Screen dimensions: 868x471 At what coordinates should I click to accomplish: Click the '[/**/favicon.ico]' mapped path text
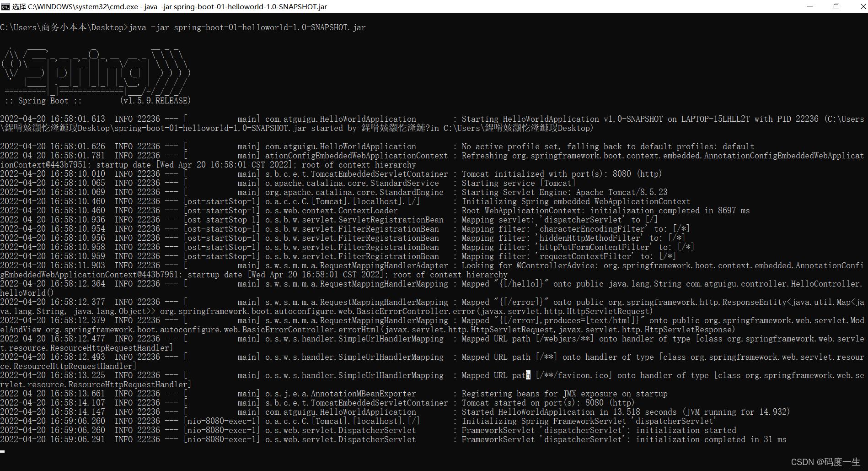click(x=573, y=375)
